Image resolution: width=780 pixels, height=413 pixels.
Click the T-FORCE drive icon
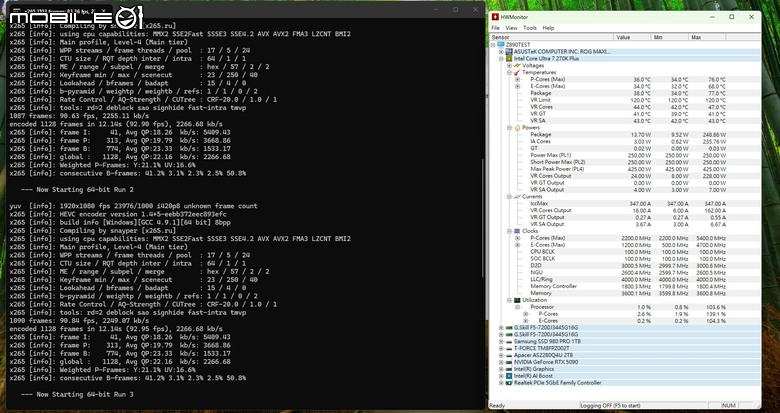coord(509,349)
